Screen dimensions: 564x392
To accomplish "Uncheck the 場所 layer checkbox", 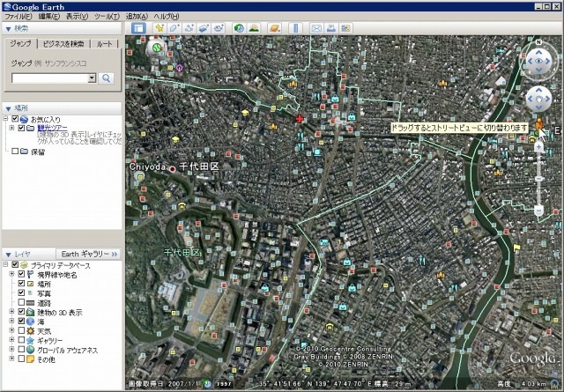I will 21,284.
